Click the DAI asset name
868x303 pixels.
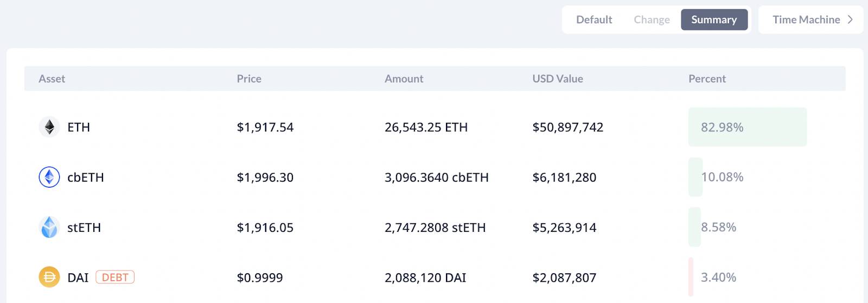[78, 277]
